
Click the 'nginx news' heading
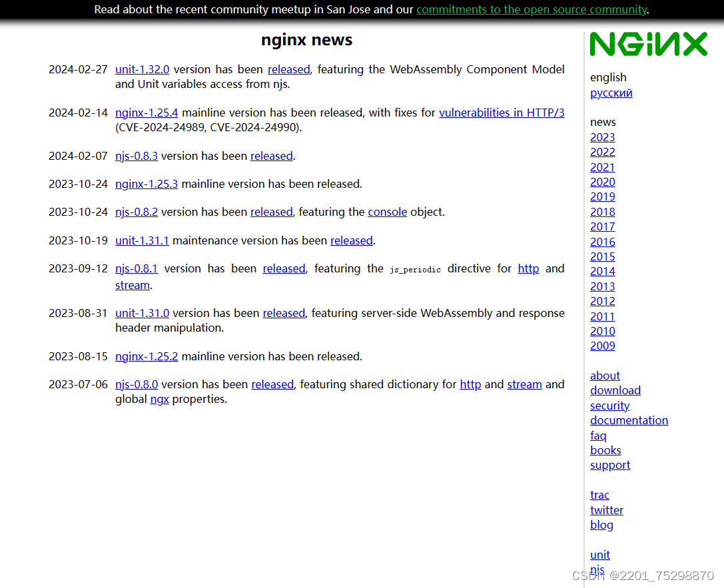306,40
